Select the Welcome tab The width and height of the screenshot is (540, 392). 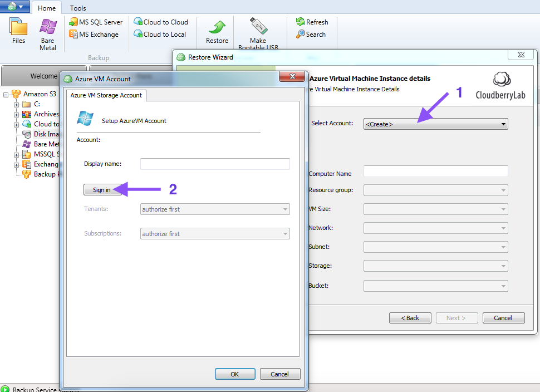click(x=44, y=76)
